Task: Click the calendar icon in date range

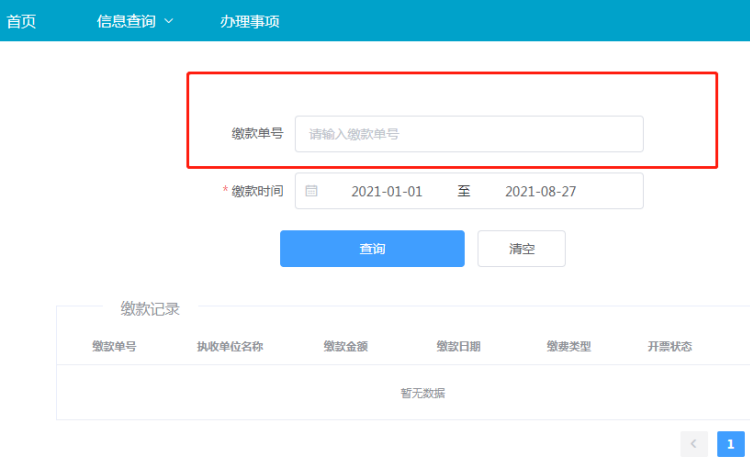Action: coord(311,191)
